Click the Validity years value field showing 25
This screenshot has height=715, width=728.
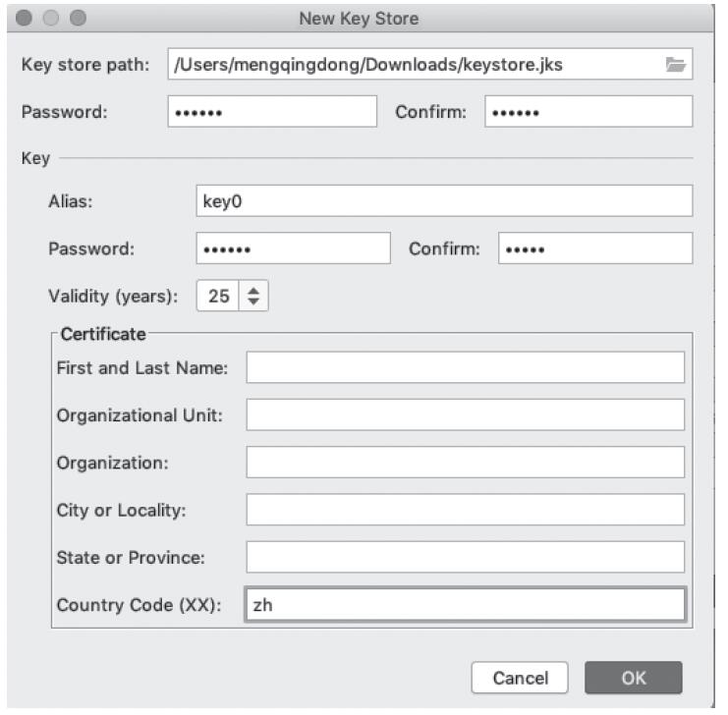point(217,296)
